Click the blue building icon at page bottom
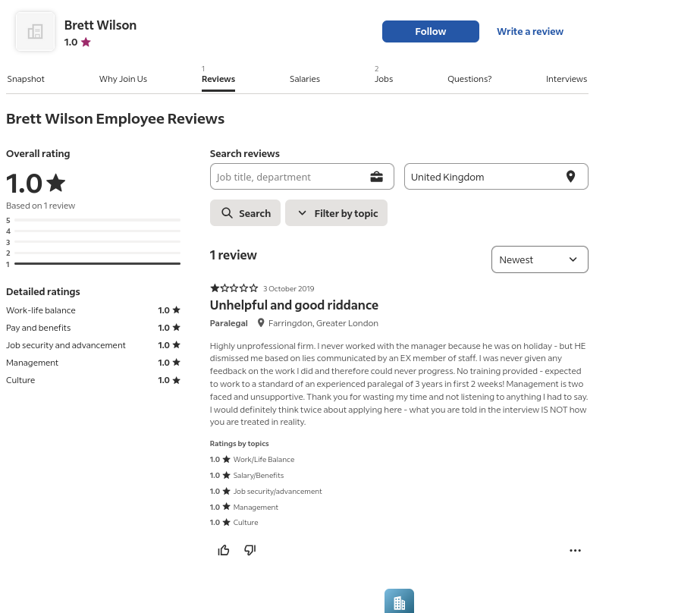The height and width of the screenshot is (613, 700). coord(399,601)
